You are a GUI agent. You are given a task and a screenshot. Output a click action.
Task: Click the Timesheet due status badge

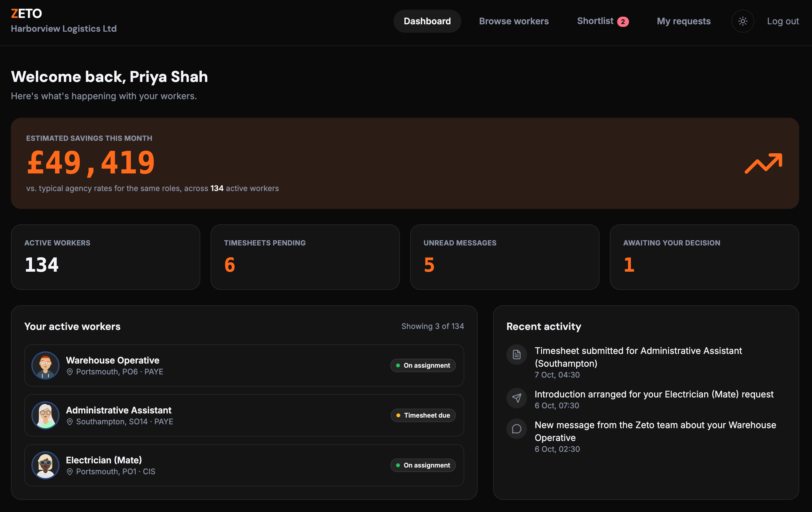click(x=423, y=415)
